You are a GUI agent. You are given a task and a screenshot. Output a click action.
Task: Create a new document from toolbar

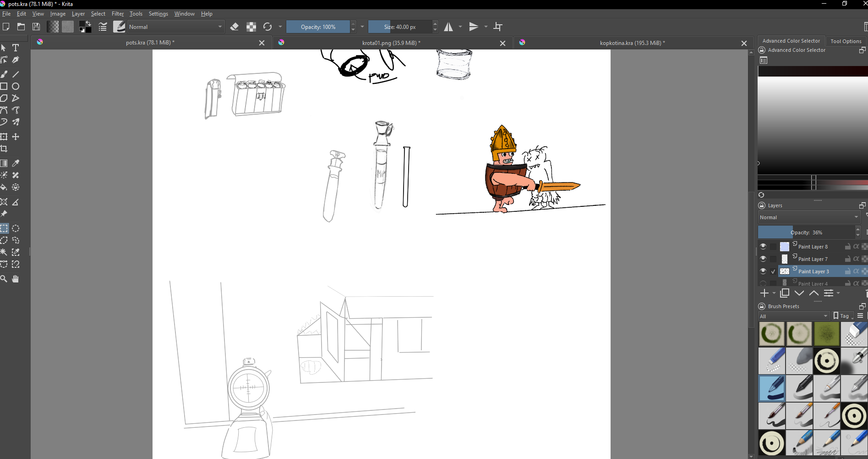6,27
